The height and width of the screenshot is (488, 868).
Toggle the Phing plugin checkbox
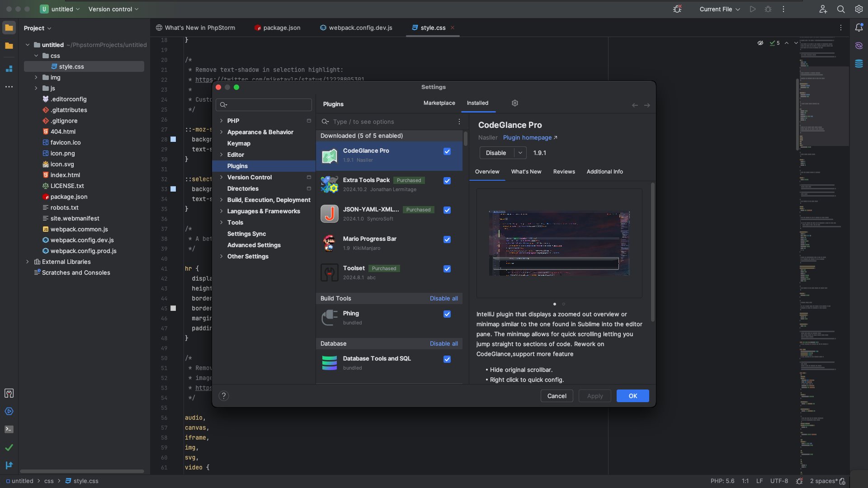(x=447, y=314)
